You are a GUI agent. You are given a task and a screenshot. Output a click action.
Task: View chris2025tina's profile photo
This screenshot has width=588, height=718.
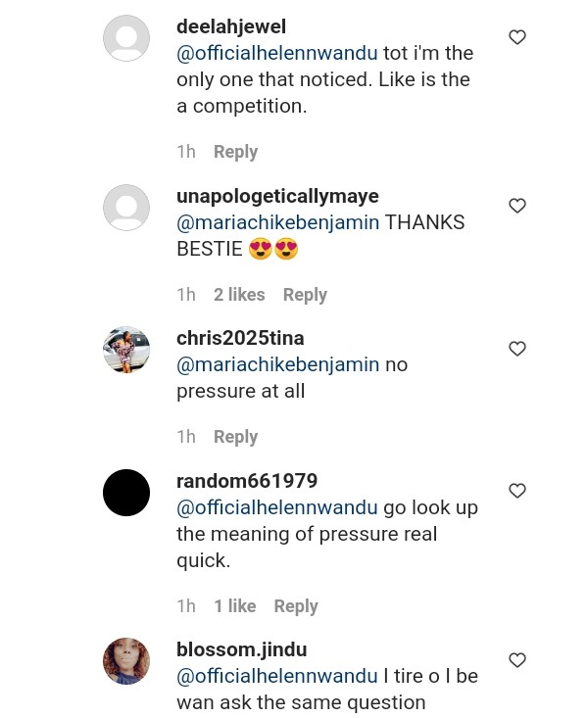click(x=126, y=350)
